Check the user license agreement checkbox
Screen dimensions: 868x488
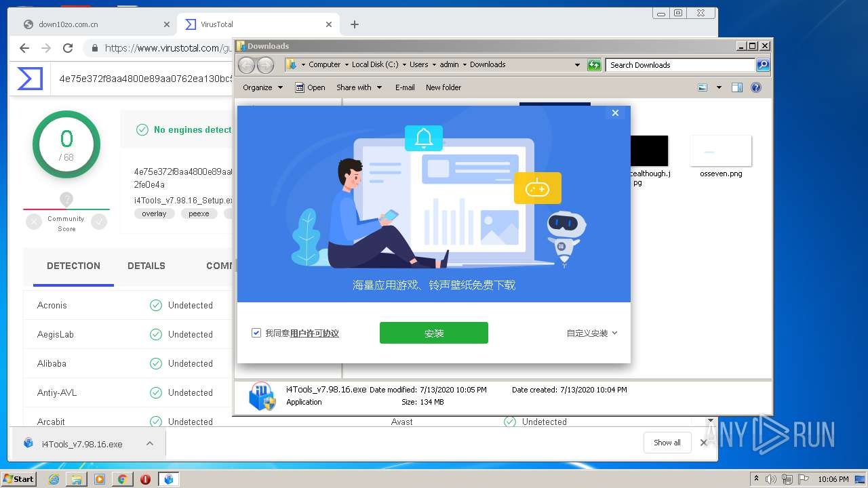(256, 333)
